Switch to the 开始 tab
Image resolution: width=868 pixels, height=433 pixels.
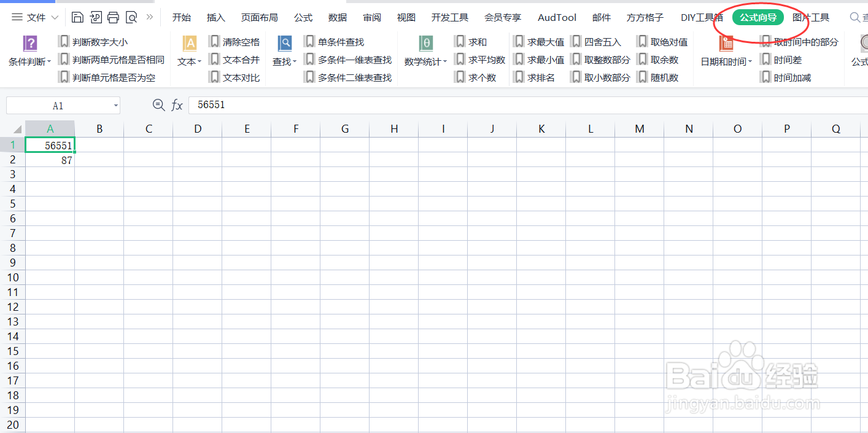(x=181, y=17)
